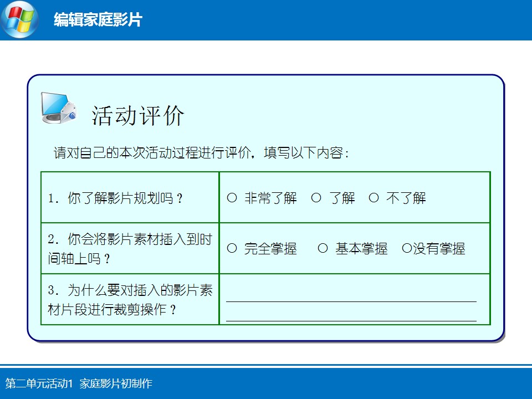Select the 非常了解 radio option

tap(232, 197)
